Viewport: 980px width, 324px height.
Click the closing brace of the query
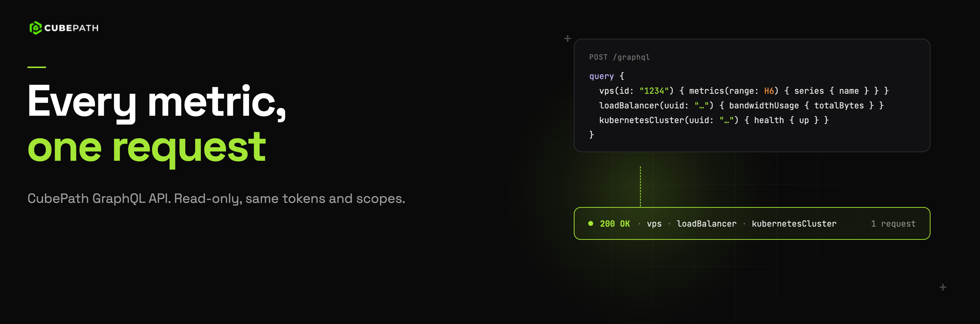pyautogui.click(x=592, y=135)
